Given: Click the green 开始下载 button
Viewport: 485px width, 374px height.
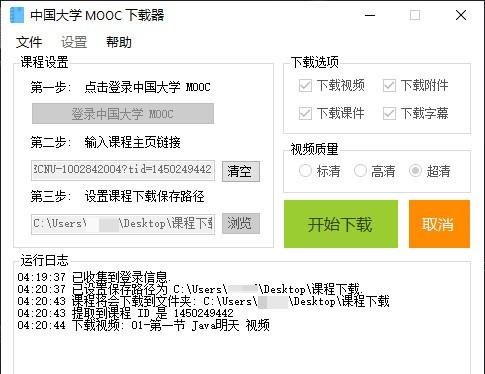Looking at the screenshot, I should coord(341,224).
